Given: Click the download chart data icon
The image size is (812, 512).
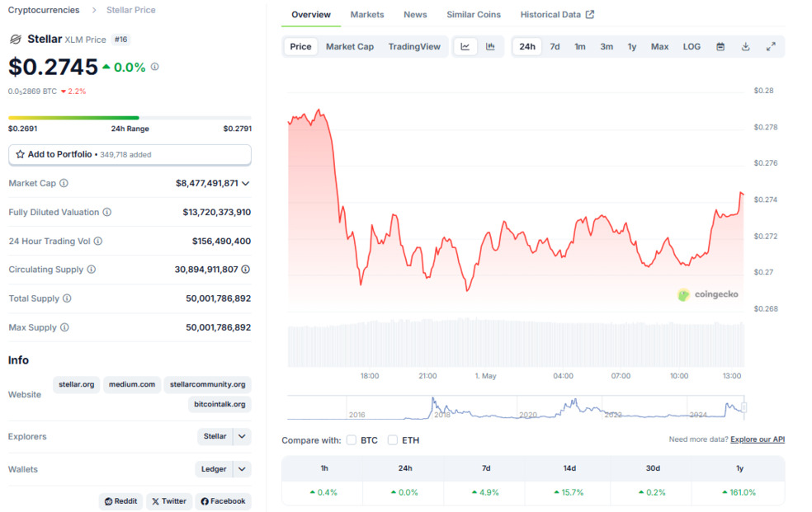Looking at the screenshot, I should (746, 46).
